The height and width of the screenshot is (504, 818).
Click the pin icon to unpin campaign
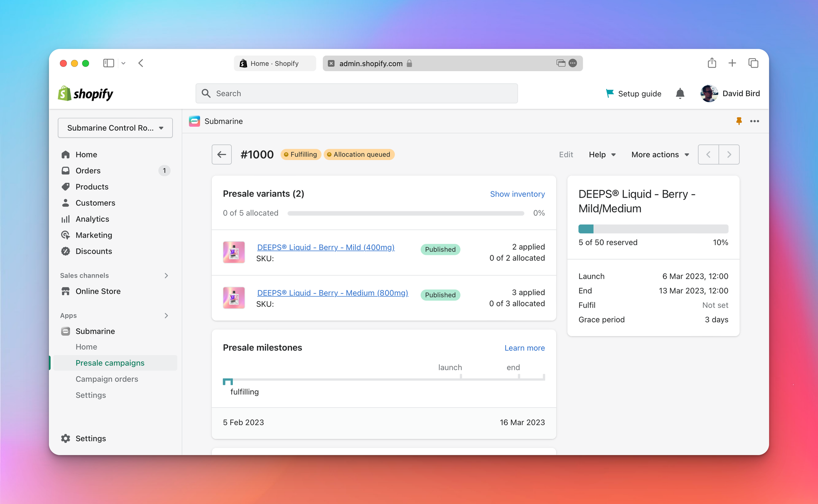(x=739, y=121)
